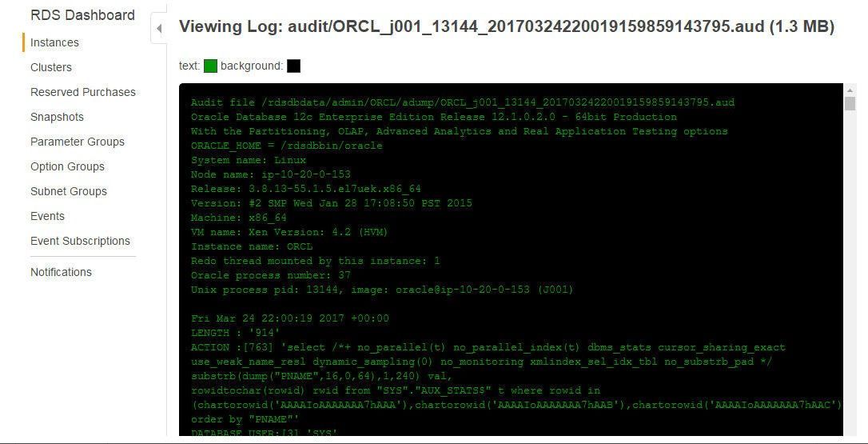Click the black background color swatch
This screenshot has height=444, width=868.
(293, 66)
